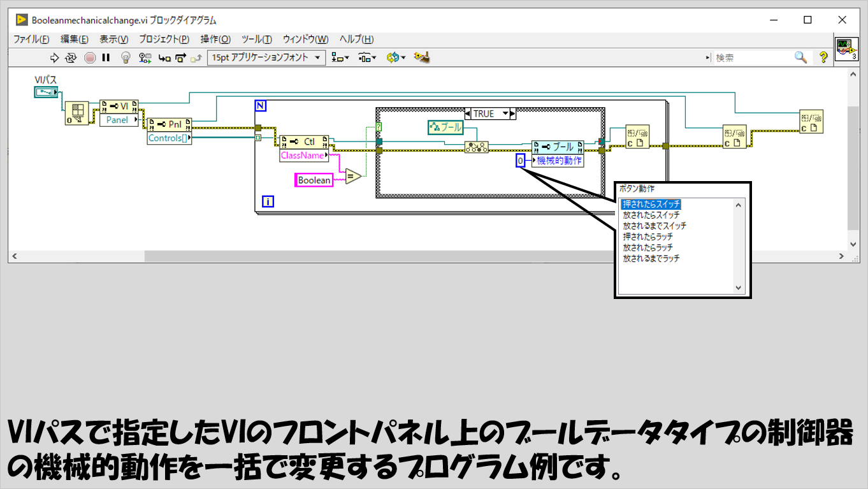Toggle Highlight Execution light bulb
This screenshot has height=489, width=868.
[x=126, y=57]
